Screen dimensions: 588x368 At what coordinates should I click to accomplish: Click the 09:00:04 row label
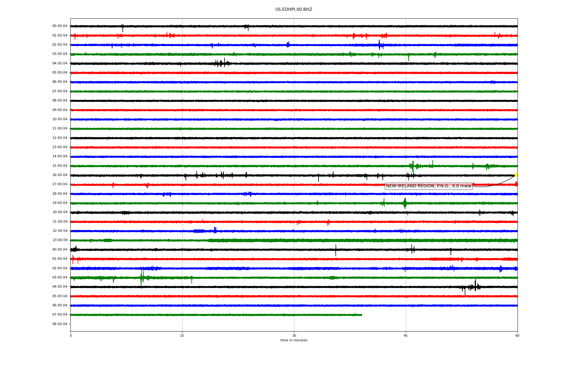(x=60, y=110)
